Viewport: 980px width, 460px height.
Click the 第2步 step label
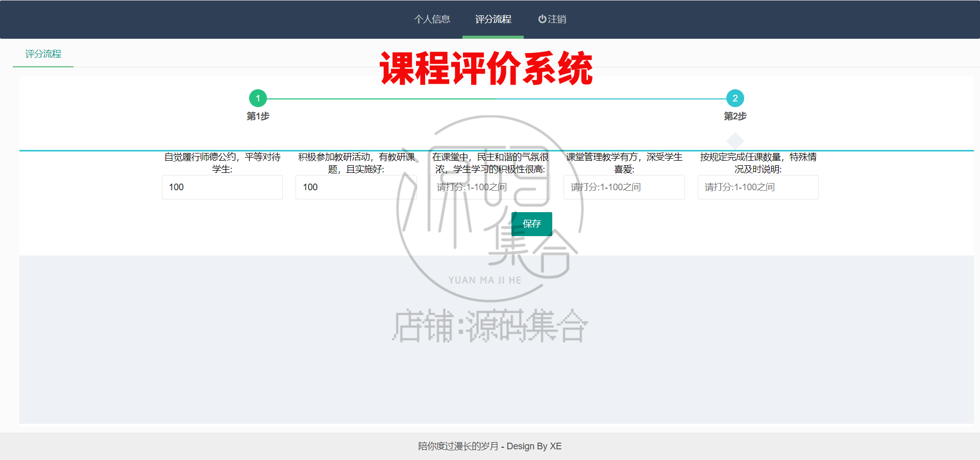coord(735,116)
